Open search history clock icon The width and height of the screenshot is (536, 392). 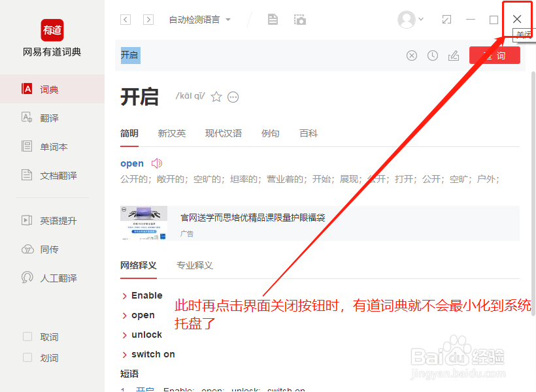[433, 56]
